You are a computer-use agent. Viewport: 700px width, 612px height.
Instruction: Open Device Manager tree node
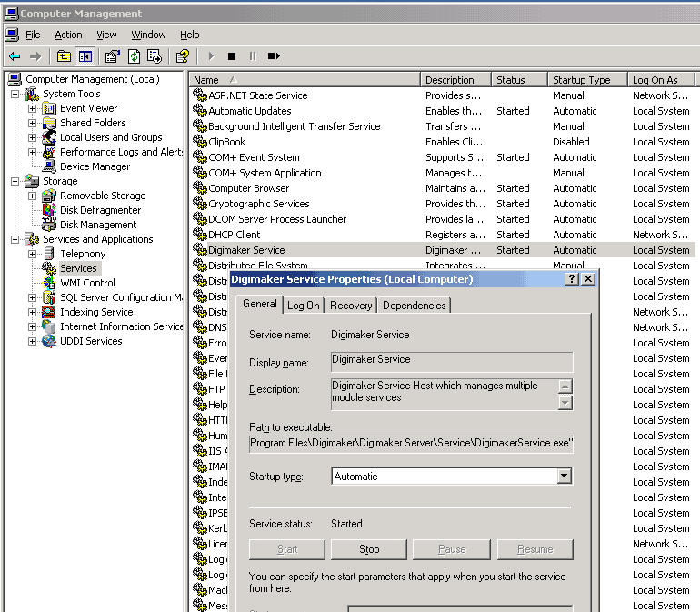pos(95,166)
